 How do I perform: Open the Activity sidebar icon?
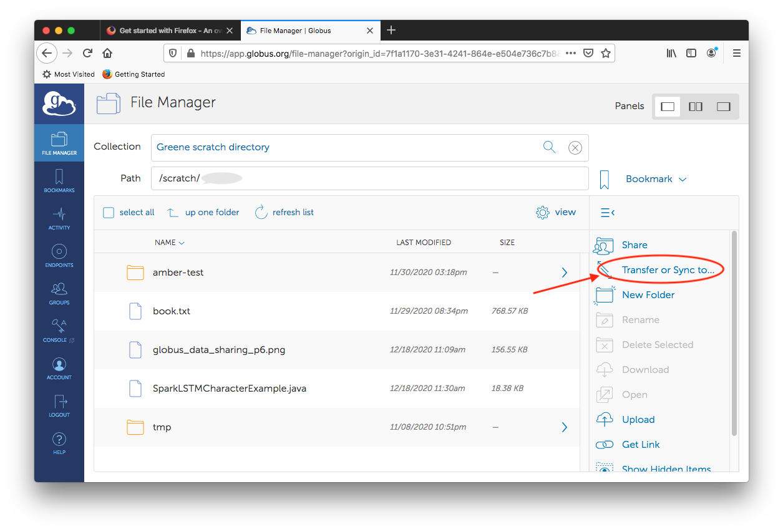59,218
